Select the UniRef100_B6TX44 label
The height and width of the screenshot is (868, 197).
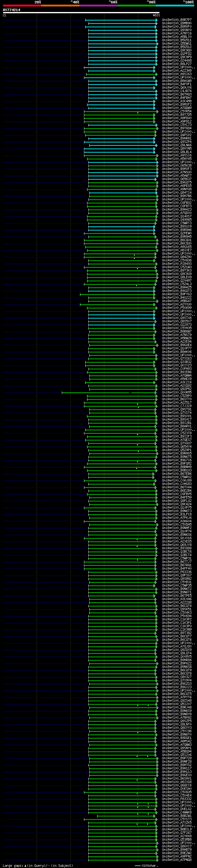coord(177,487)
